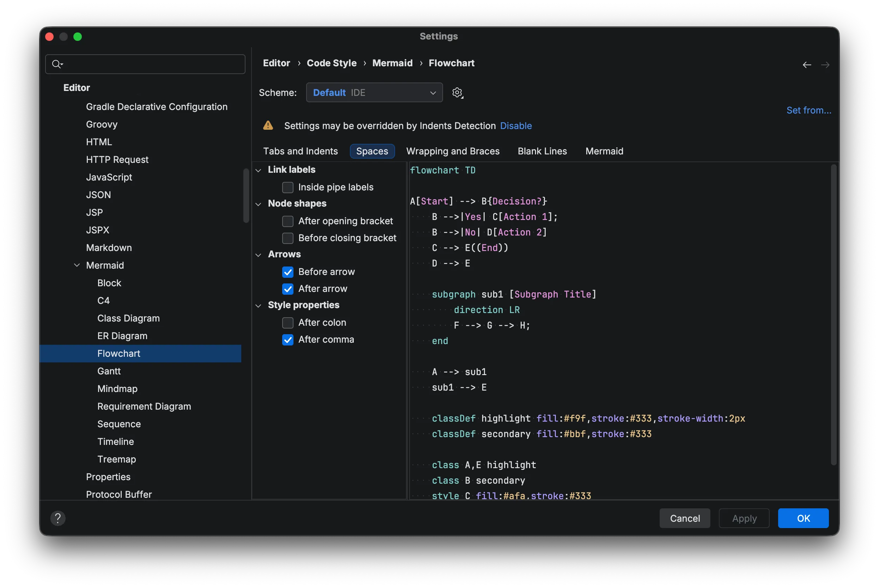Click the warning triangle beside the indents message
This screenshot has height=588, width=879.
pos(268,125)
